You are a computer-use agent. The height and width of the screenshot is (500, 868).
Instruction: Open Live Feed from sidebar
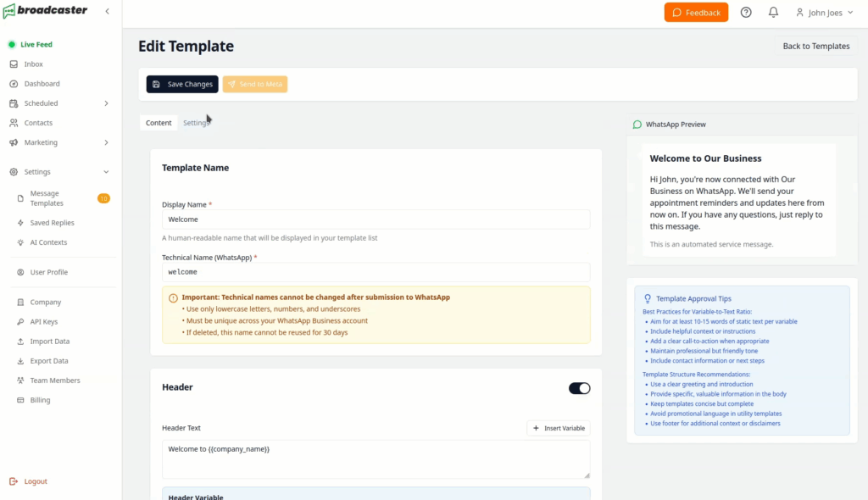pos(36,44)
